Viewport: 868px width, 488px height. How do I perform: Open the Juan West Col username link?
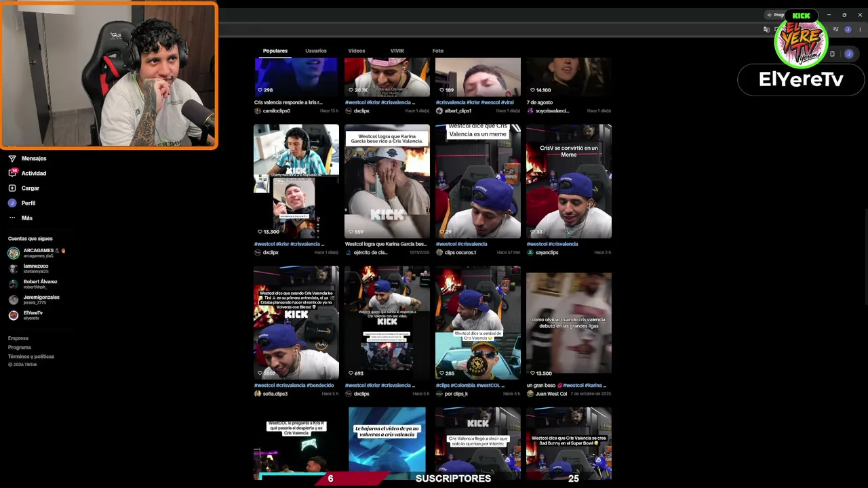(551, 394)
